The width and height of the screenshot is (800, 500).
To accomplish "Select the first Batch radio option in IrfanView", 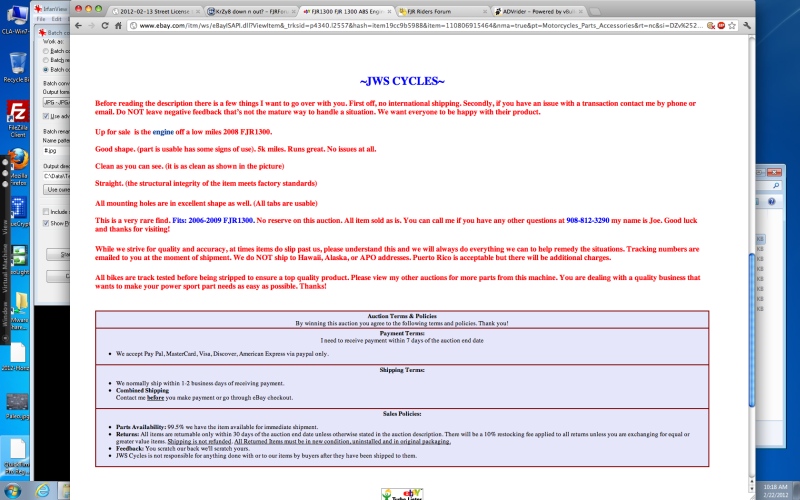I will [x=46, y=51].
